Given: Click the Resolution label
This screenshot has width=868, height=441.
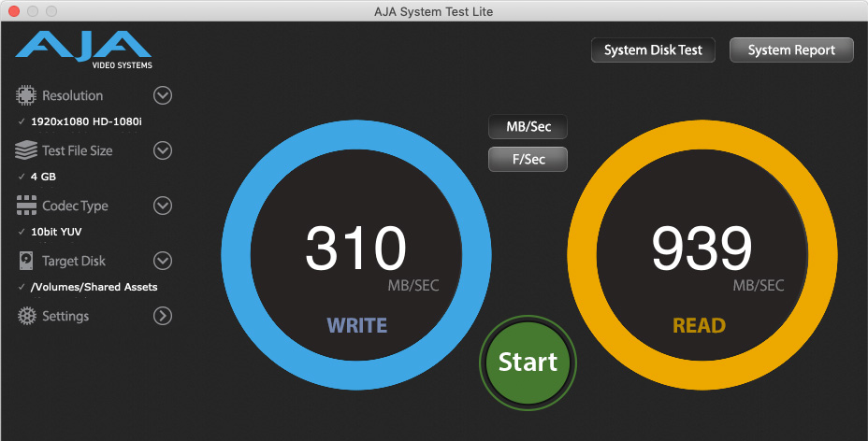Looking at the screenshot, I should (73, 95).
